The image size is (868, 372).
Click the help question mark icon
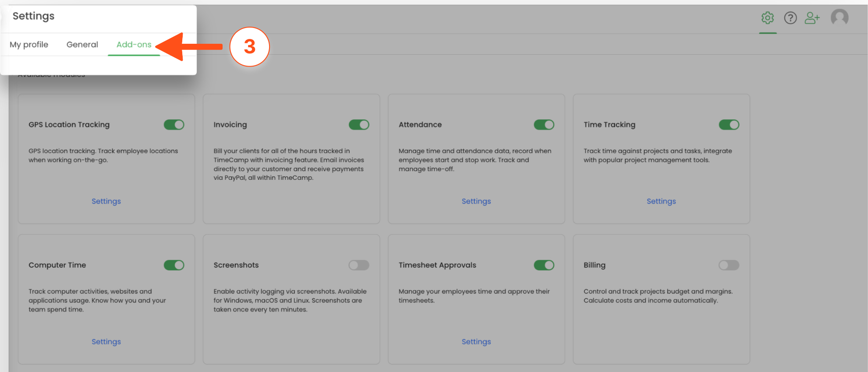(790, 18)
